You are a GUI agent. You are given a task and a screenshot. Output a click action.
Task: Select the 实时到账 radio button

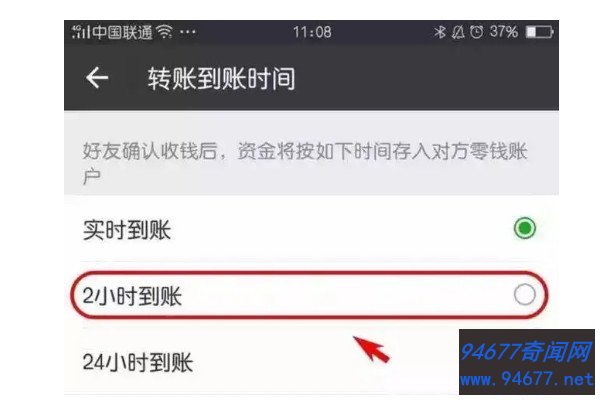pos(524,228)
